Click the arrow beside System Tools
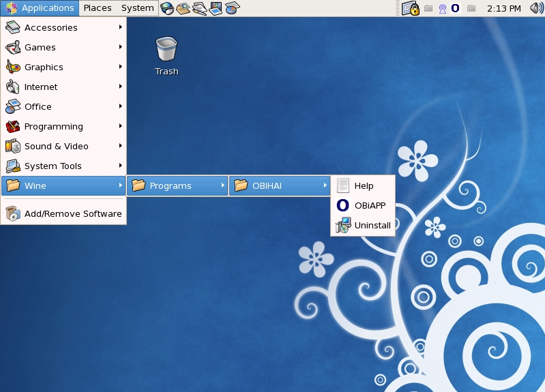Image resolution: width=545 pixels, height=392 pixels. tap(120, 166)
